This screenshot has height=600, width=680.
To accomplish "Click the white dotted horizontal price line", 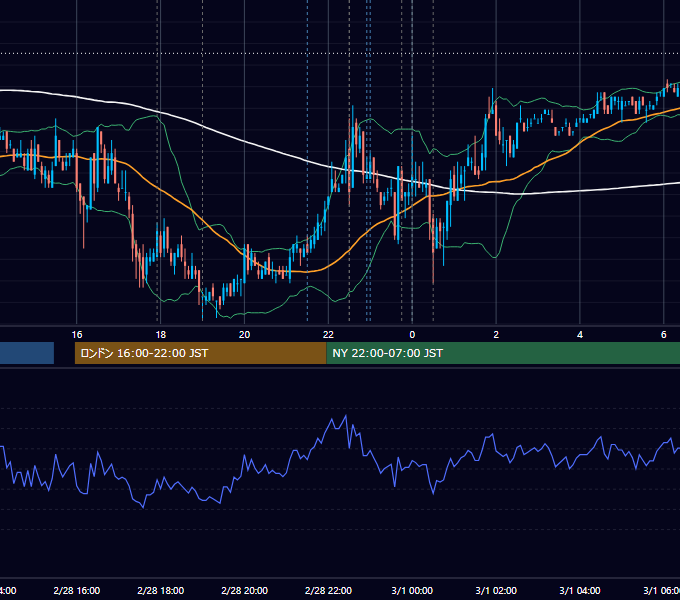I will [340, 53].
